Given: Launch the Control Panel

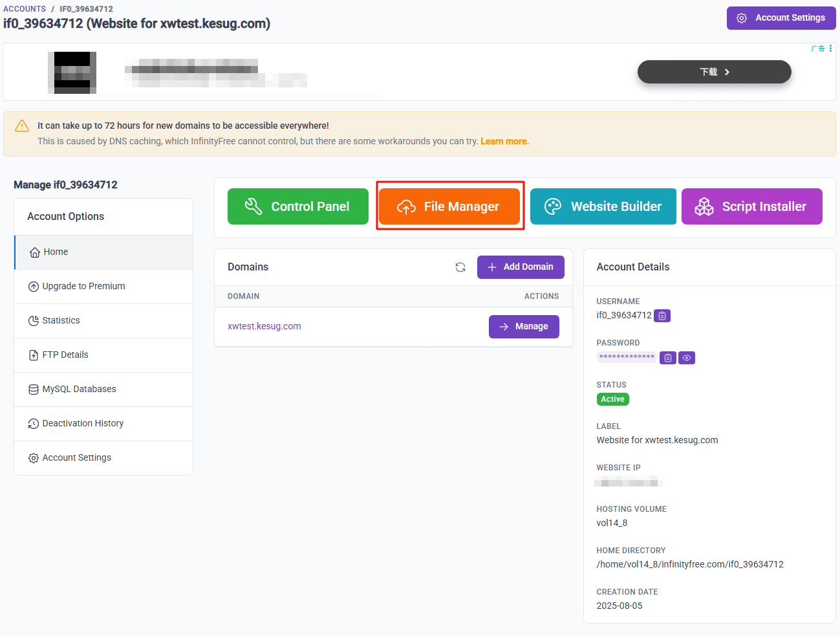Looking at the screenshot, I should (298, 206).
